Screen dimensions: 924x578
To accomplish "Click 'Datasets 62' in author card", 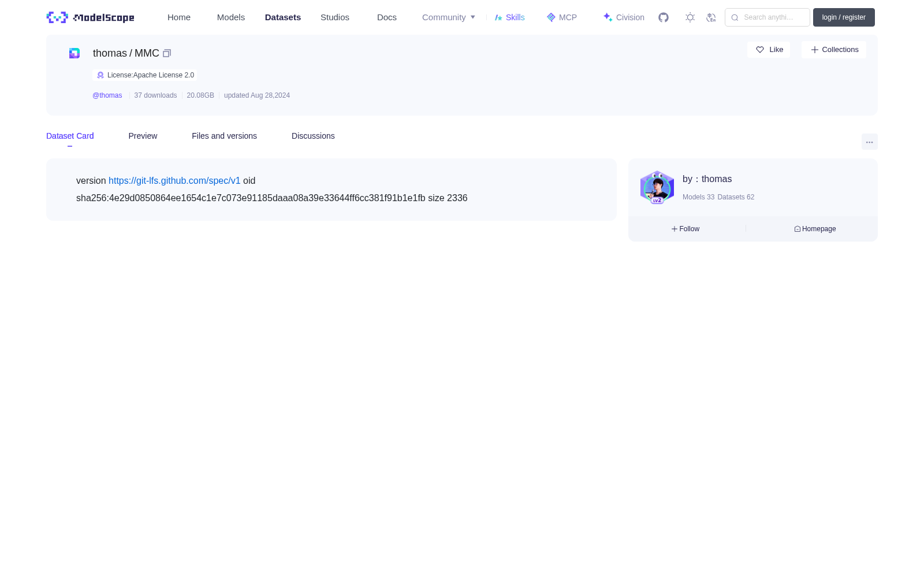I will [736, 197].
